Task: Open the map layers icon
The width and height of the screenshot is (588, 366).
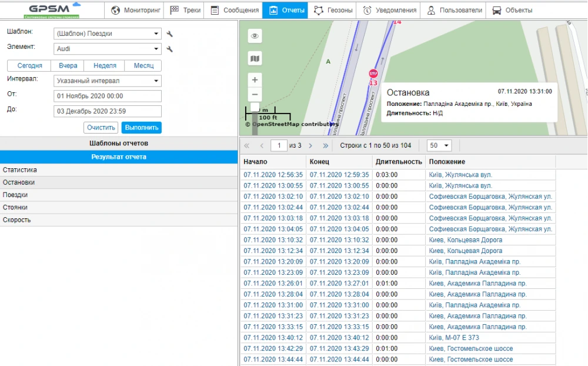Action: [x=255, y=58]
